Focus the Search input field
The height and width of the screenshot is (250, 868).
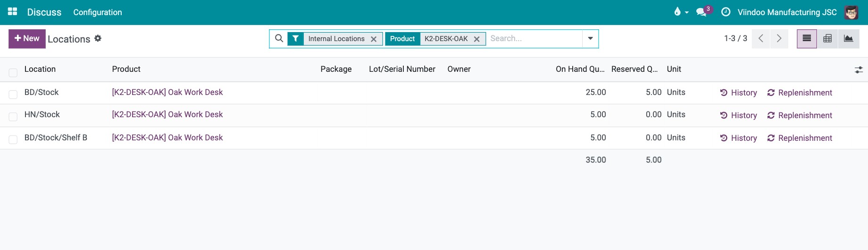click(x=534, y=39)
